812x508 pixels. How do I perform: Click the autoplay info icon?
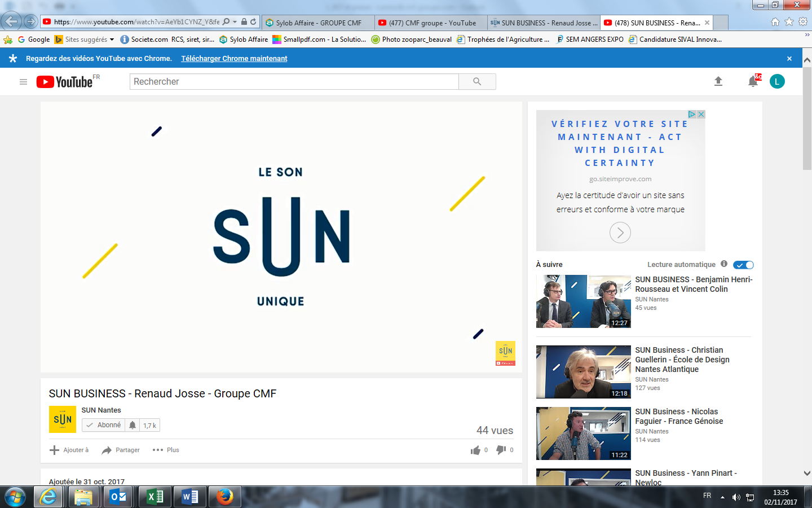point(724,264)
